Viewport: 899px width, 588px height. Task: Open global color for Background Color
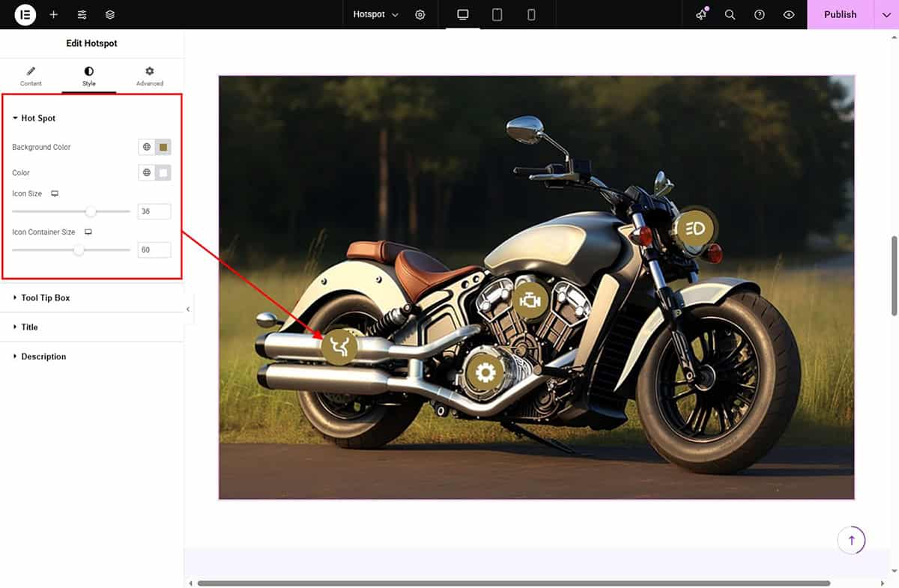[147, 147]
